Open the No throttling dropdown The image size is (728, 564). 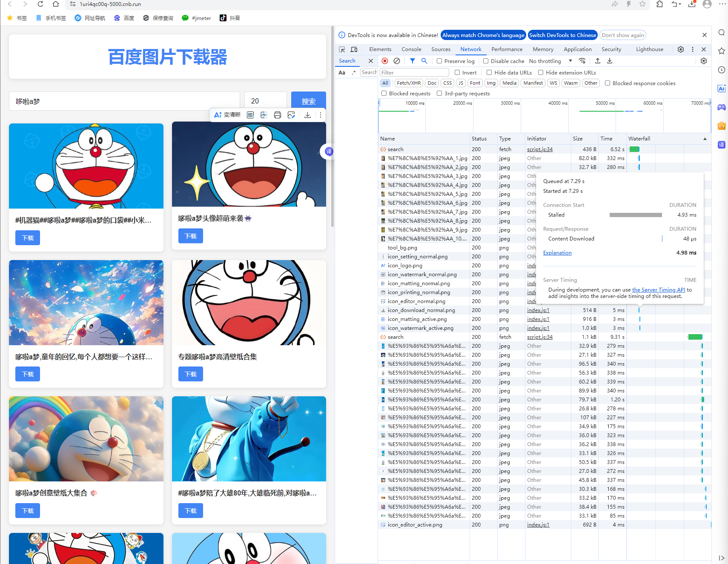[x=550, y=61]
